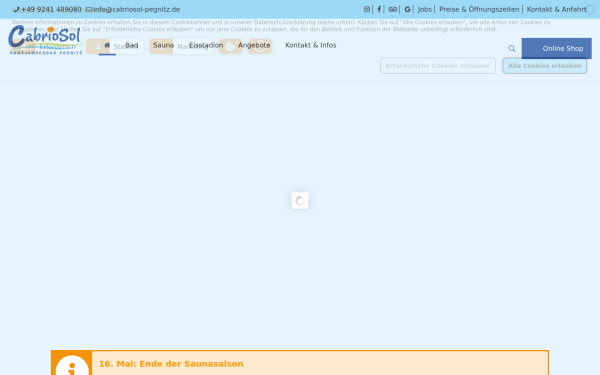Open Kontakt & Anfahrt link
Image resolution: width=600 pixels, height=375 pixels.
[x=556, y=9]
